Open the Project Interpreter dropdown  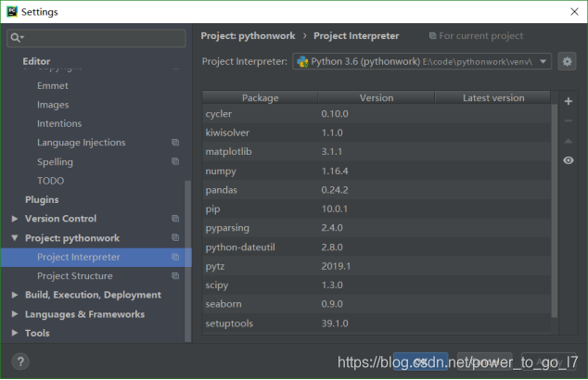coord(422,61)
